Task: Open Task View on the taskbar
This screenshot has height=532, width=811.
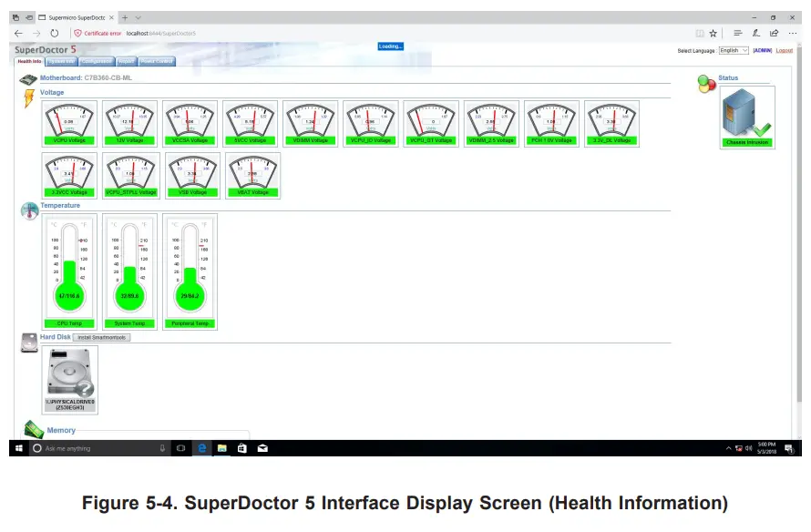Action: pyautogui.click(x=180, y=448)
